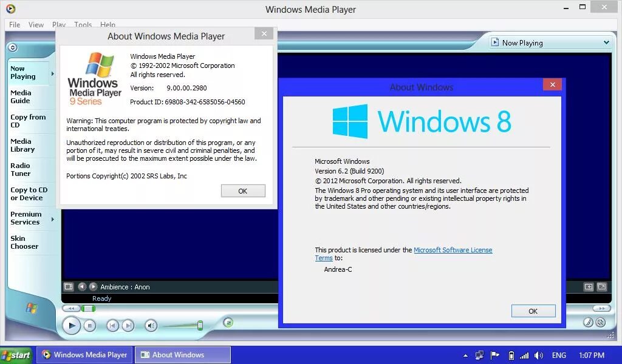Skip to the next track

(128, 326)
